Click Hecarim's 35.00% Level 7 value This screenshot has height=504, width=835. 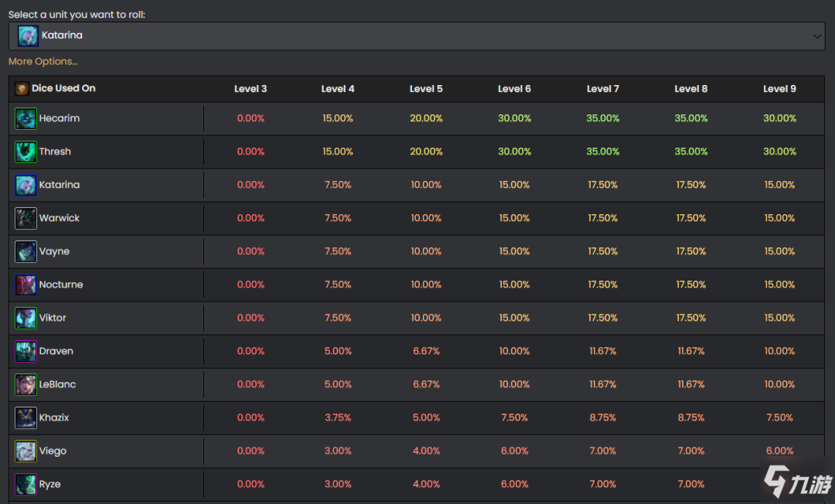point(603,119)
